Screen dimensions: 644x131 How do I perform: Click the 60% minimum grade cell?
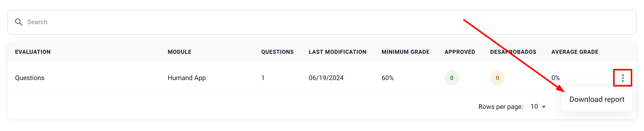pos(387,78)
